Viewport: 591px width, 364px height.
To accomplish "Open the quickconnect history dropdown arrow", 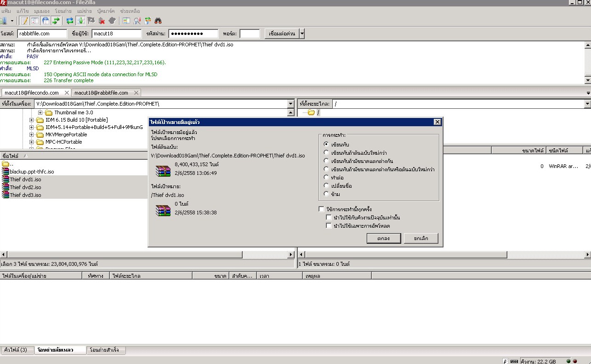I will click(x=302, y=34).
